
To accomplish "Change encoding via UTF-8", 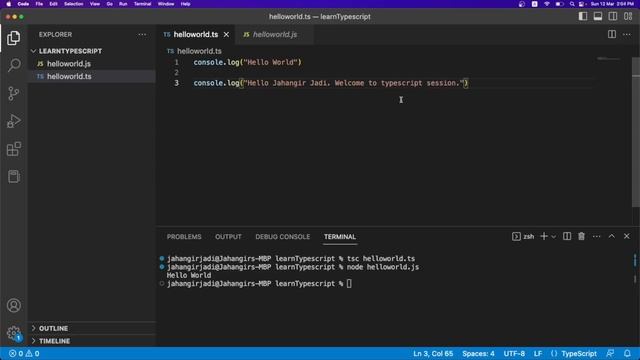I will tap(514, 353).
